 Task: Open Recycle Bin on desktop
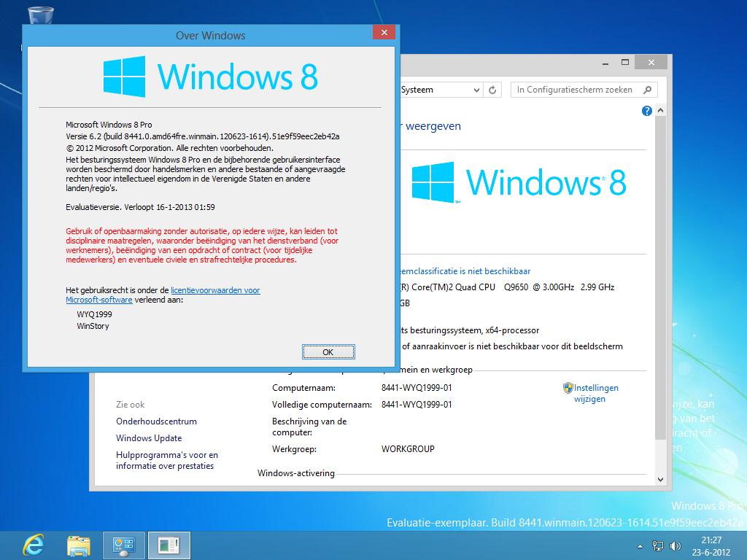(41, 15)
